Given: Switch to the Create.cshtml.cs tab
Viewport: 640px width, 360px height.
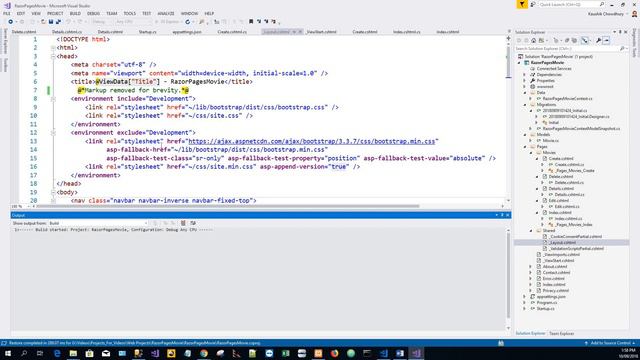Looking at the screenshot, I should point(232,32).
